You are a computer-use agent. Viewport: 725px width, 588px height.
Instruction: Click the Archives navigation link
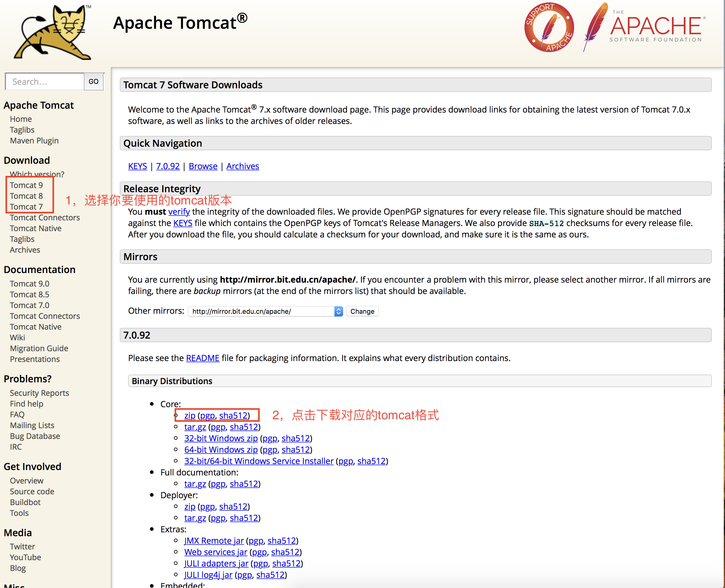coord(25,249)
